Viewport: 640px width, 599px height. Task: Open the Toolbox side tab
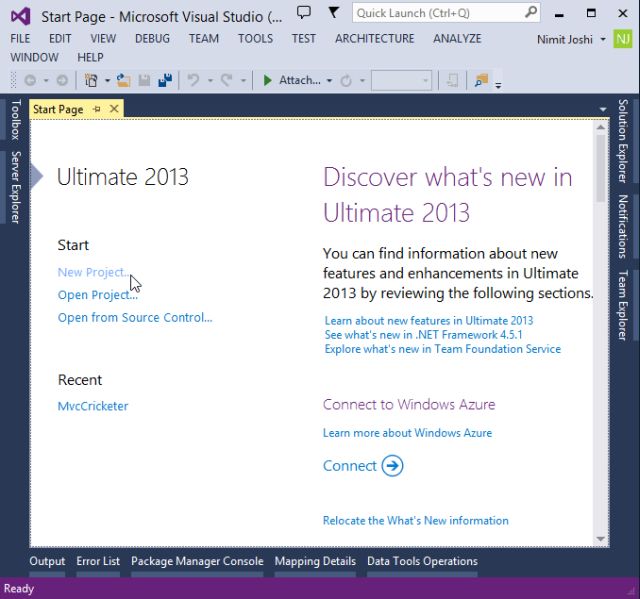pos(16,119)
